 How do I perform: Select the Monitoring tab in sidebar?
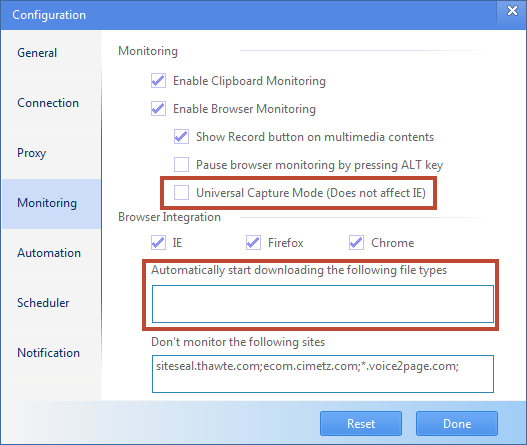click(x=47, y=203)
